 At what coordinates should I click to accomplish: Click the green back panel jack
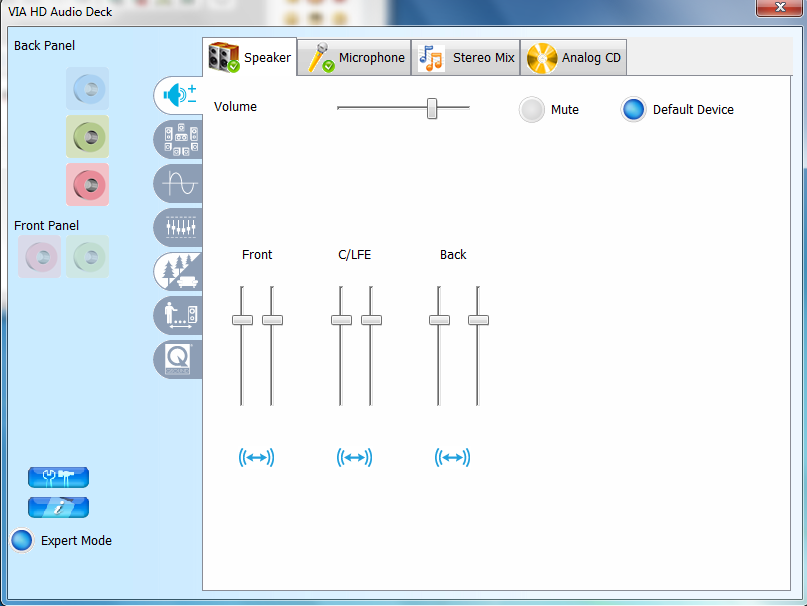click(x=87, y=137)
